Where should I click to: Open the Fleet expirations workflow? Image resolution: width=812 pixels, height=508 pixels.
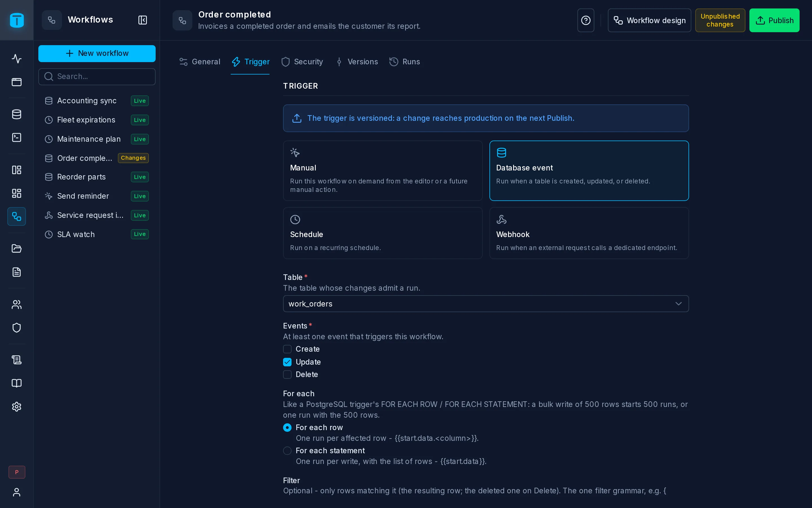pyautogui.click(x=97, y=120)
